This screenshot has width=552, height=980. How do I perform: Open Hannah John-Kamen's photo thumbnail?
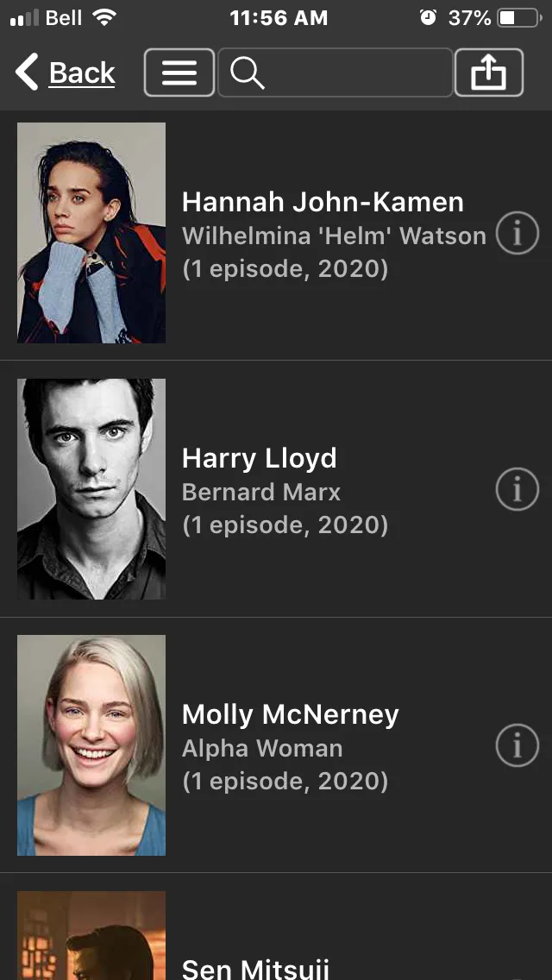pos(91,233)
